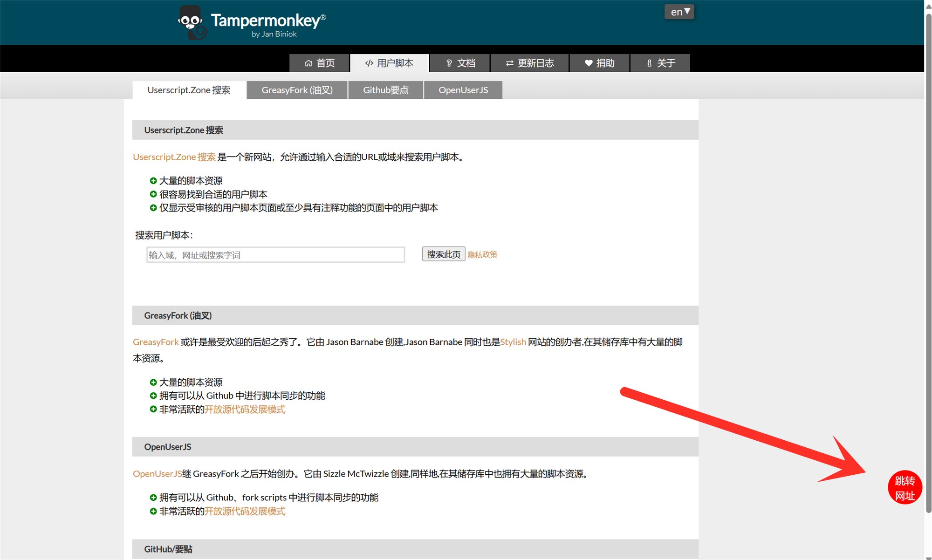The image size is (932, 560).
Task: Click the Tampermonkey monkey logo icon
Action: coord(192,22)
